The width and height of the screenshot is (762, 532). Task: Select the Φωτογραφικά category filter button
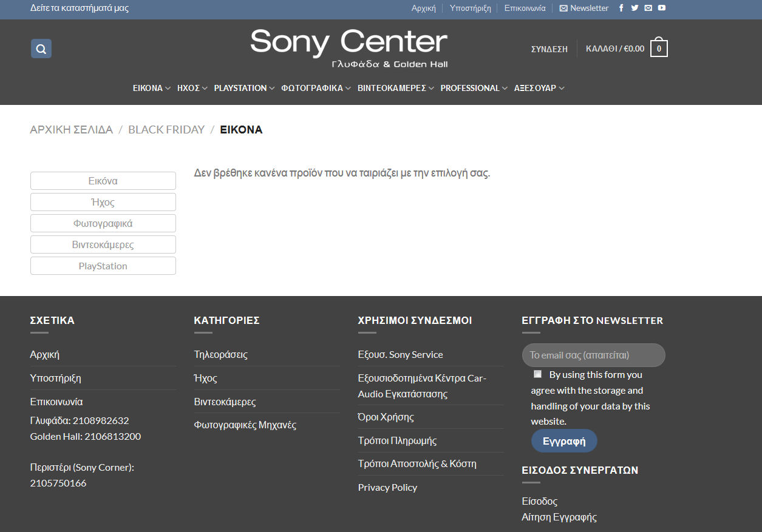103,223
